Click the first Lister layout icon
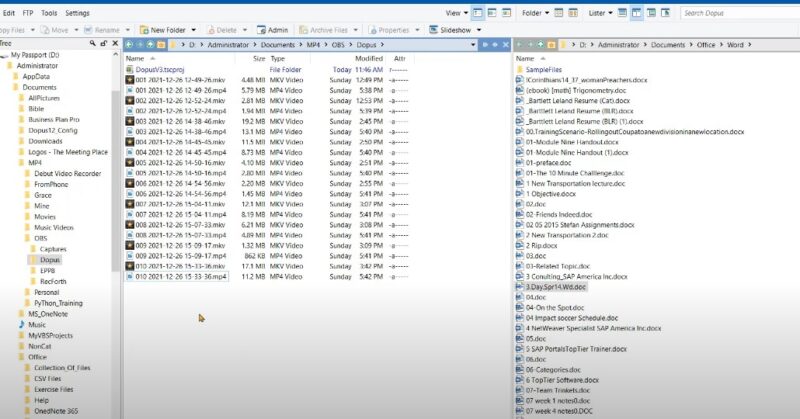800x419 pixels. tap(622, 13)
